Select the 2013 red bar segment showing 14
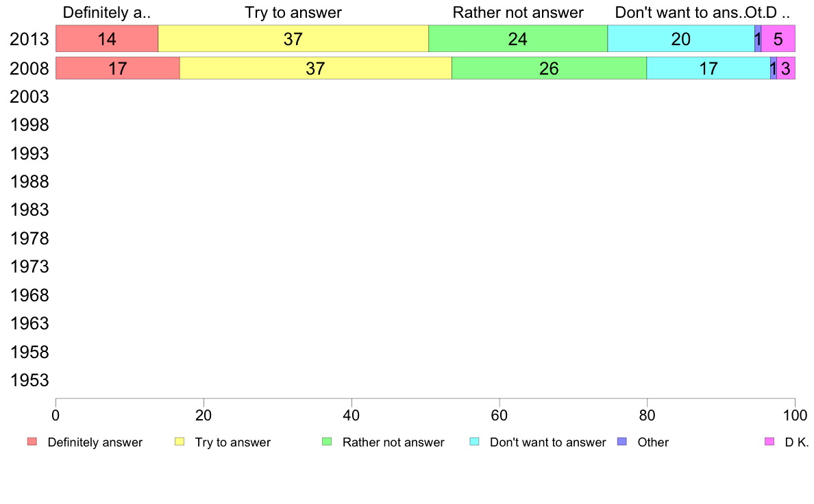Viewport: 814px width, 504px height. (x=107, y=39)
